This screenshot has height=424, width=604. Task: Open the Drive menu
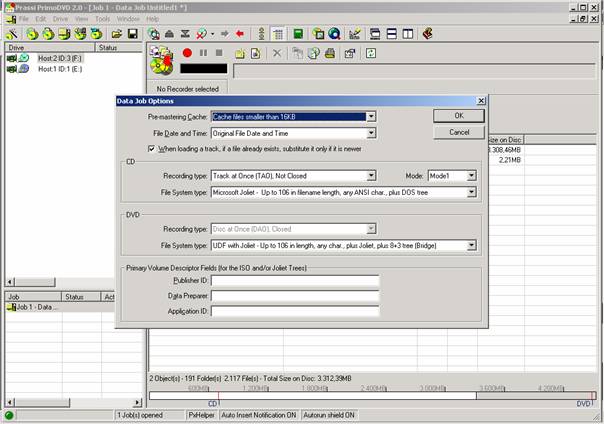coord(60,19)
